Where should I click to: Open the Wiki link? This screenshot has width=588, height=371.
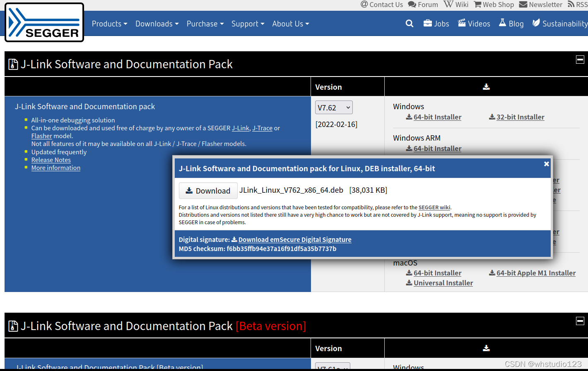click(456, 5)
